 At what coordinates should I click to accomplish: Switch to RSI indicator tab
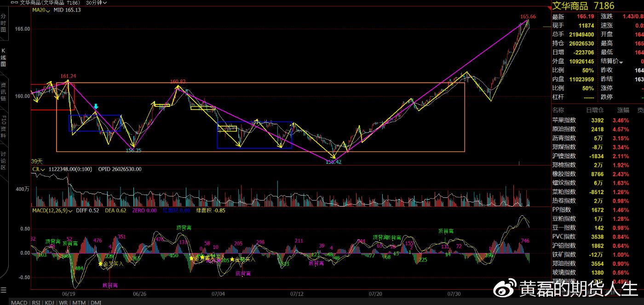[x=36, y=302]
